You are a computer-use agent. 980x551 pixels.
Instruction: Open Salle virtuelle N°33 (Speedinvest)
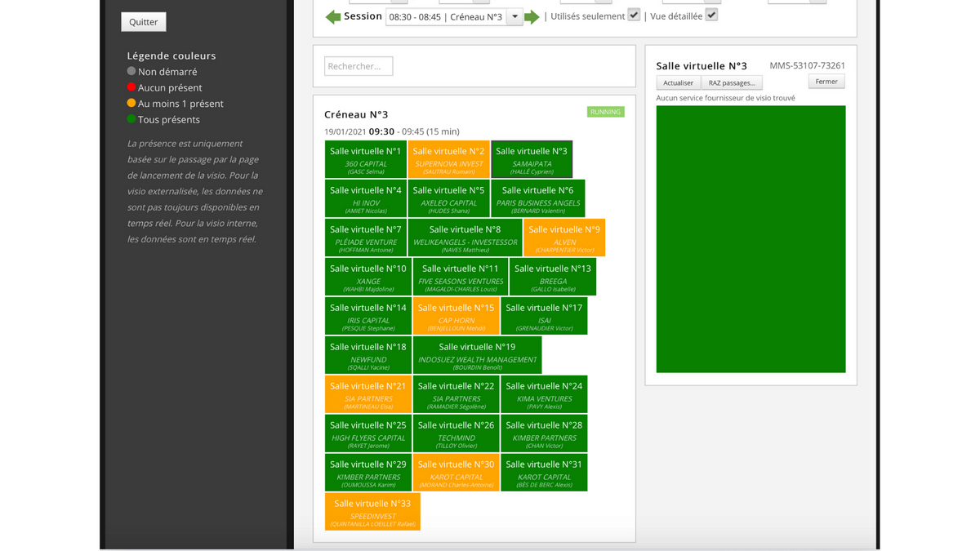tap(372, 512)
